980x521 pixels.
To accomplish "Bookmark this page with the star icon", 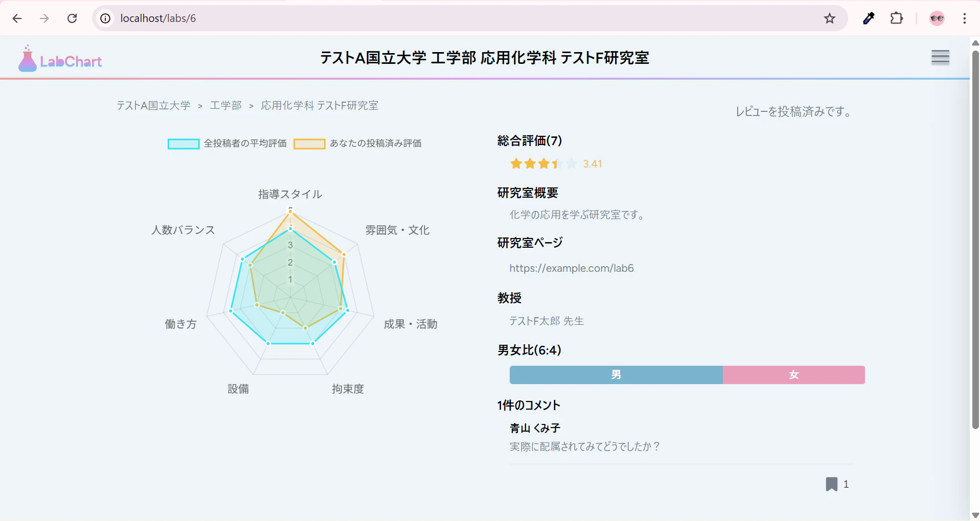I will (829, 18).
